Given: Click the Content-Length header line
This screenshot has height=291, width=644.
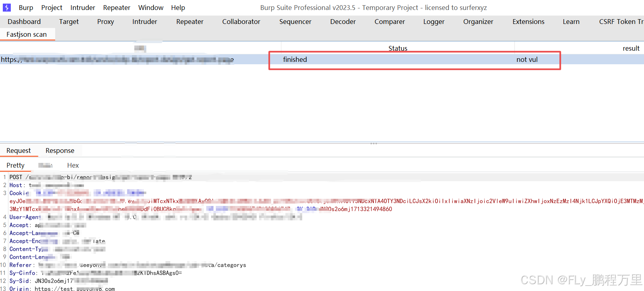Looking at the screenshot, I should [40, 257].
